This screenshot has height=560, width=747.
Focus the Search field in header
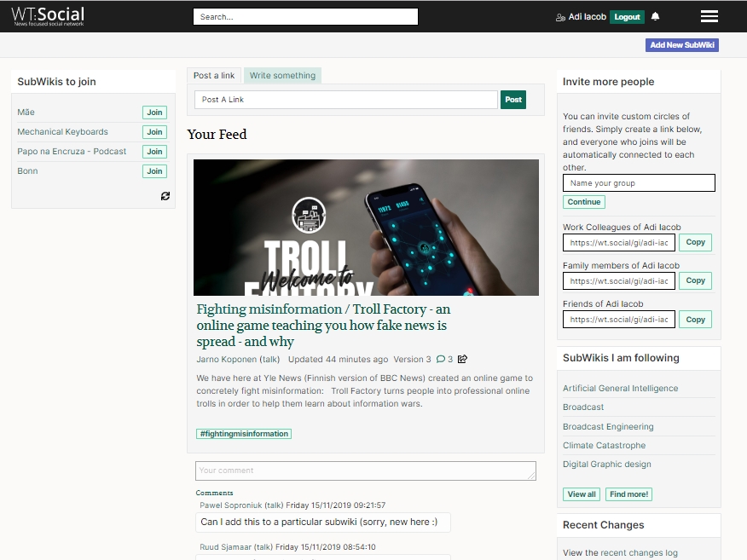(x=305, y=17)
